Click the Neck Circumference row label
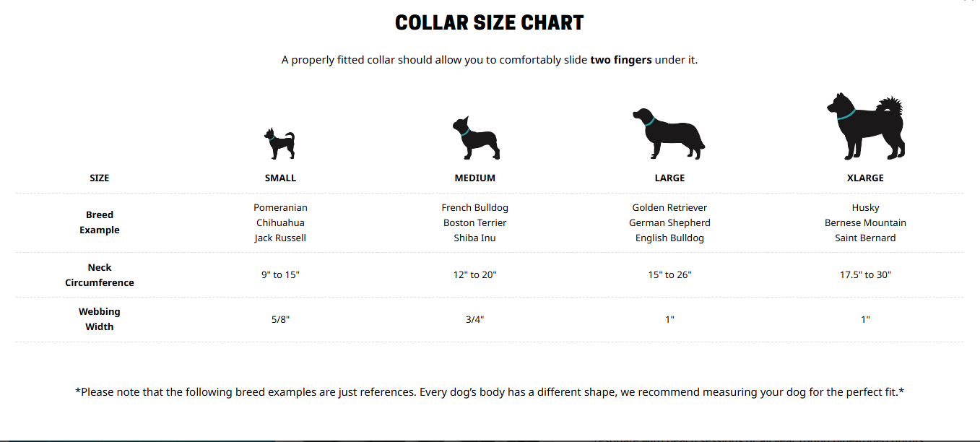Viewport: 980px width, 442px height. pos(100,275)
